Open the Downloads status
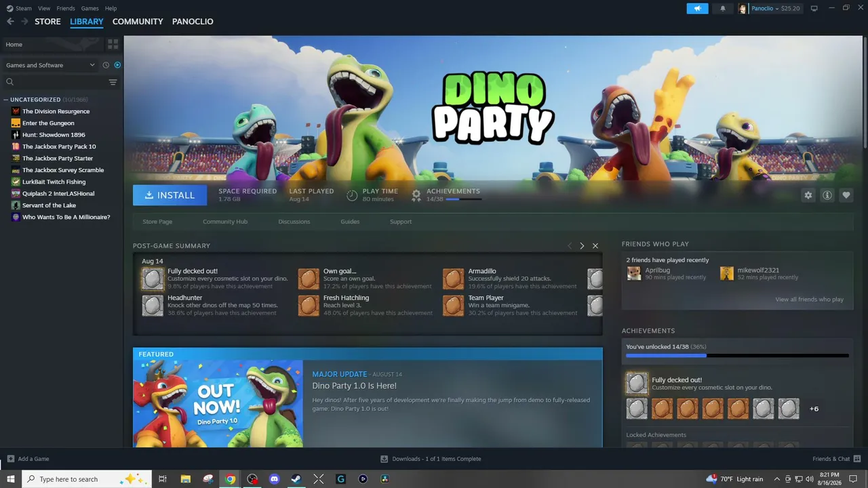This screenshot has height=488, width=868. click(431, 459)
